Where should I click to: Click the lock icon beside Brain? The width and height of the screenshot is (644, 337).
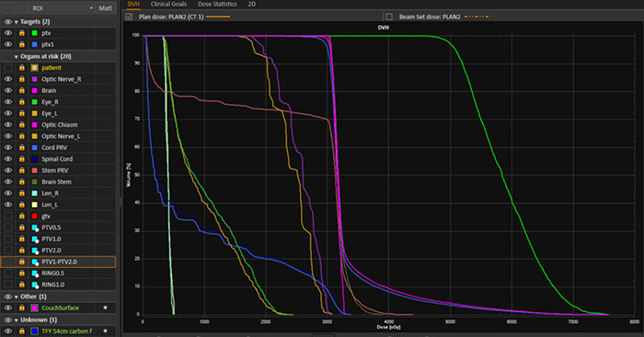[22, 90]
